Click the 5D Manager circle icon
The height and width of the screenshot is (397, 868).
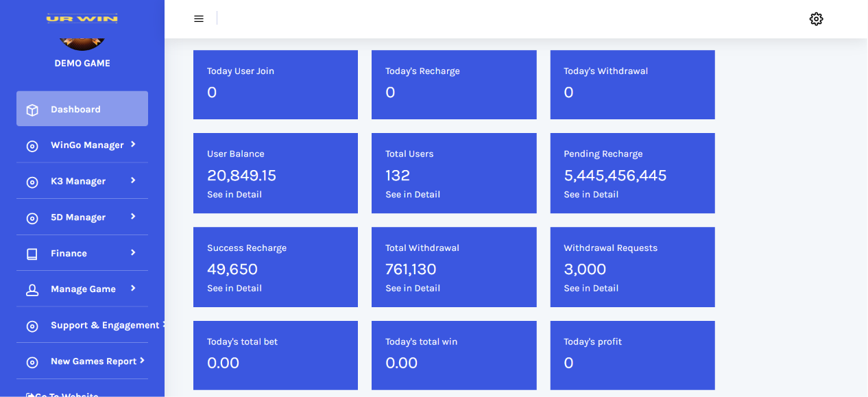(x=32, y=218)
